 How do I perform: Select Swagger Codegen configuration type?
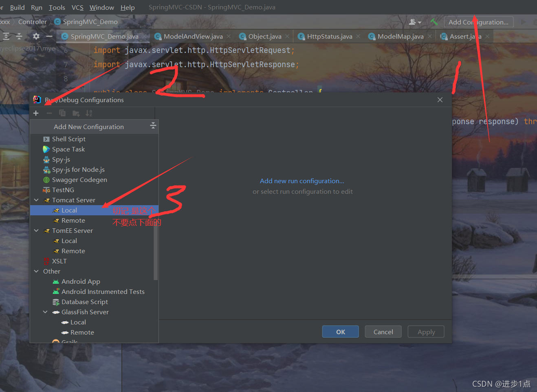pyautogui.click(x=94, y=180)
